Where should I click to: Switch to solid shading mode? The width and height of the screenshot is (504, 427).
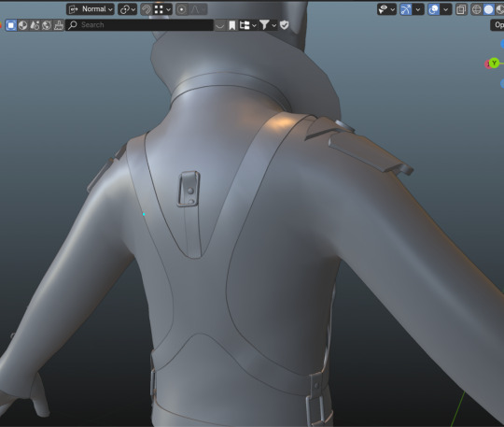[x=488, y=9]
